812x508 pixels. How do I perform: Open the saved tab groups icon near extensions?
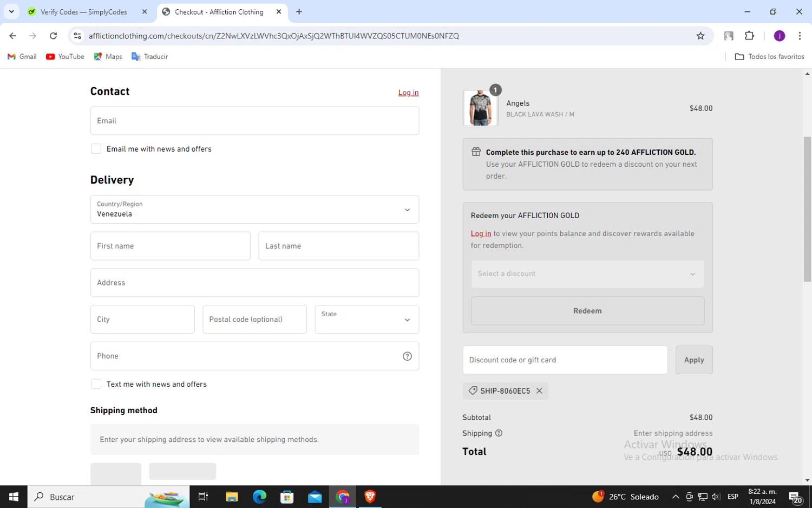(729, 36)
